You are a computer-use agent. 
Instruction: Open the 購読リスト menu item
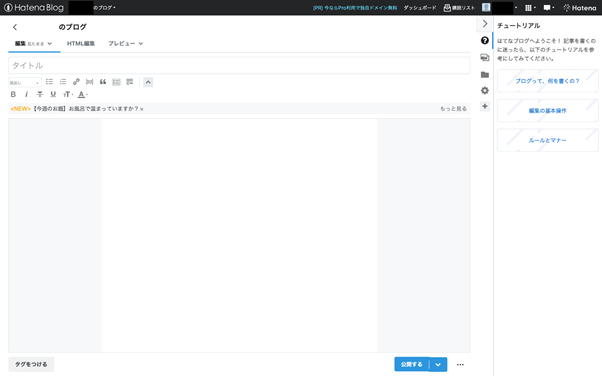pyautogui.click(x=459, y=8)
